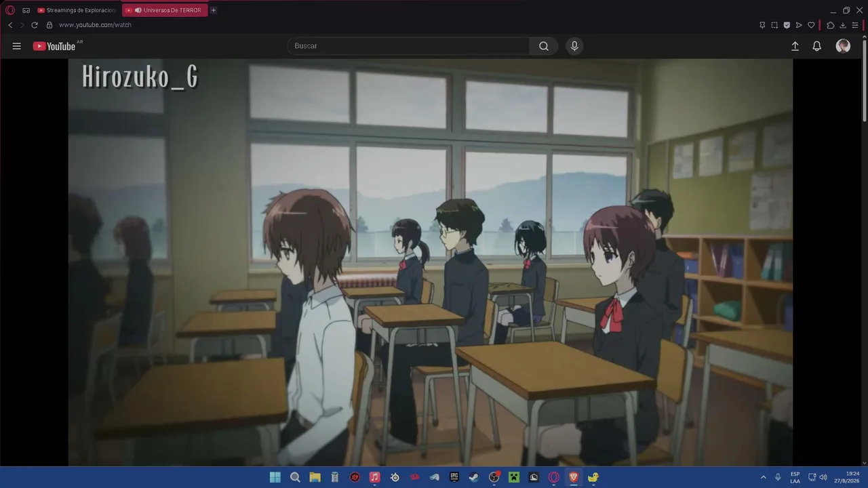Click the video player to pause

(430, 262)
